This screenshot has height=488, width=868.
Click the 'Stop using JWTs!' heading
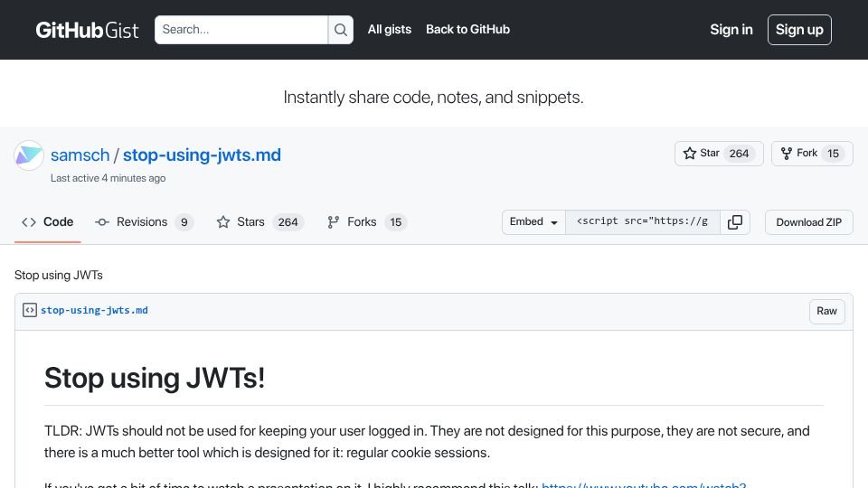155,378
